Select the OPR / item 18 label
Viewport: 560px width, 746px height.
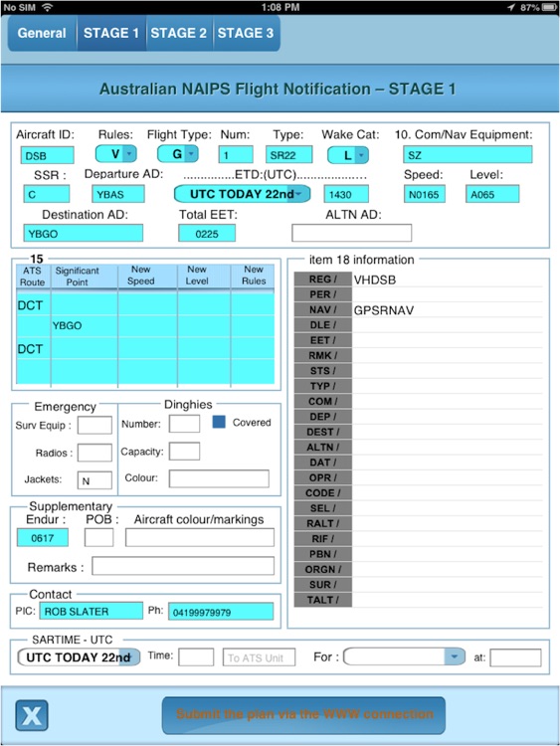323,477
